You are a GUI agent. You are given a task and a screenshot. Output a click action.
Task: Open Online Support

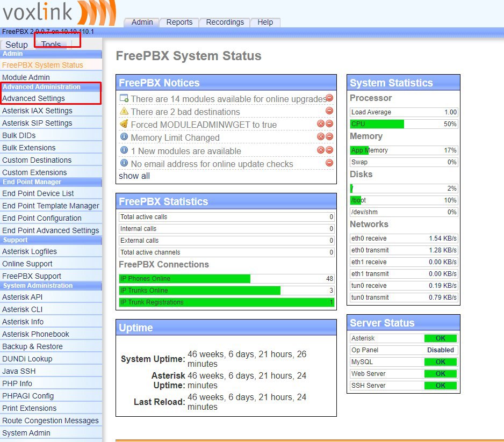click(x=51, y=264)
